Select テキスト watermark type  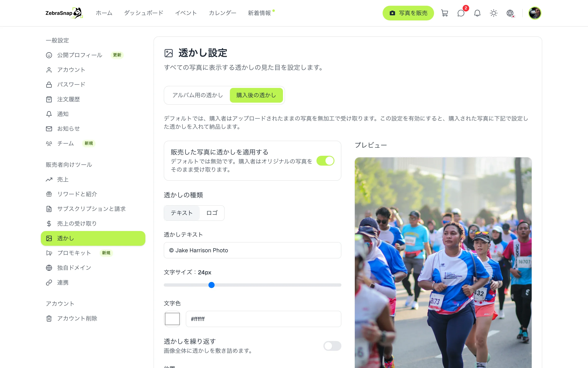click(182, 213)
